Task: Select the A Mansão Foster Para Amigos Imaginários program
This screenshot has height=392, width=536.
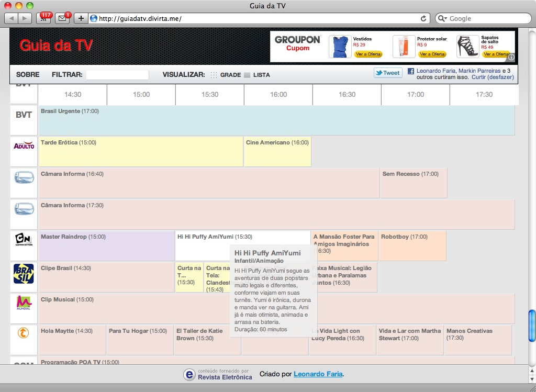Action: (345, 246)
